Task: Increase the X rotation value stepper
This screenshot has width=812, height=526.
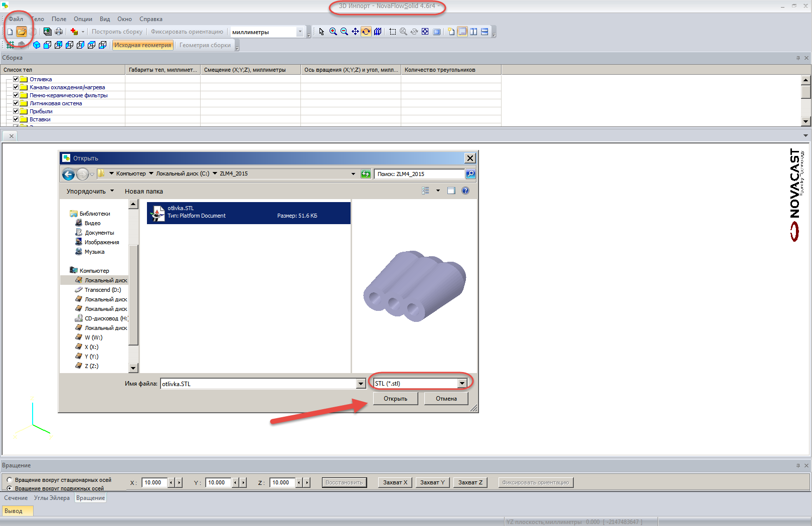Action: click(x=179, y=482)
